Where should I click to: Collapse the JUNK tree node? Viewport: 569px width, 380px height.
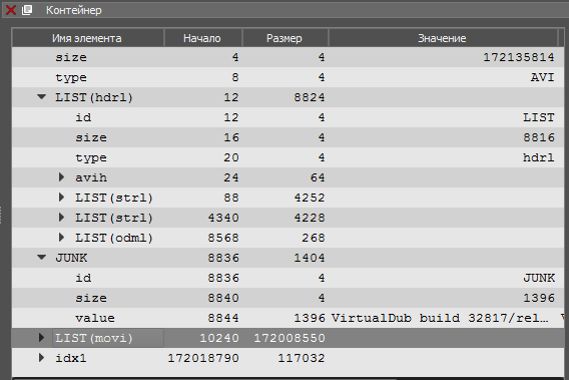41,257
